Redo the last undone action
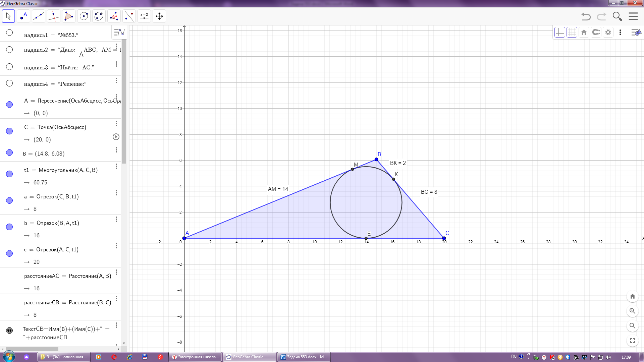This screenshot has height=362, width=644. (602, 16)
